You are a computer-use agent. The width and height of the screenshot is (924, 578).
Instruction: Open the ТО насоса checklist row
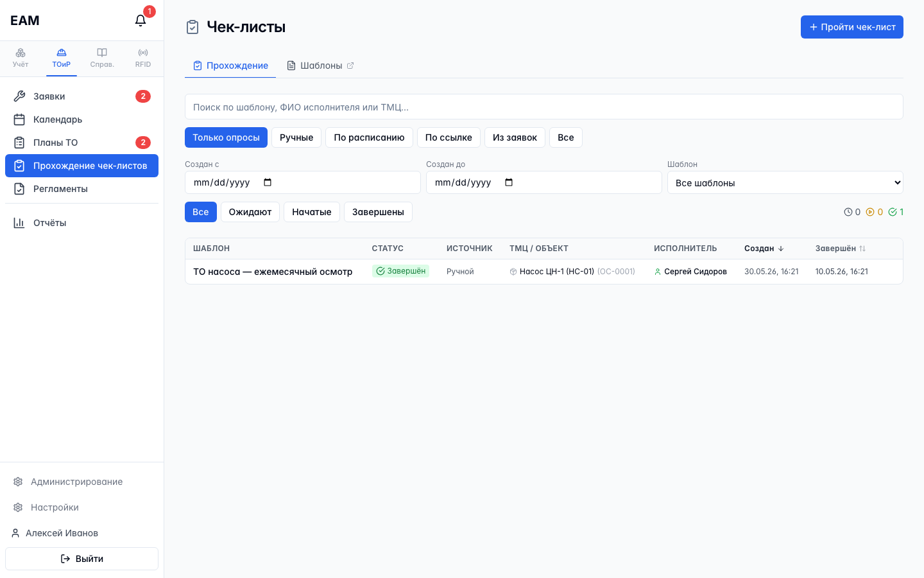pos(544,272)
